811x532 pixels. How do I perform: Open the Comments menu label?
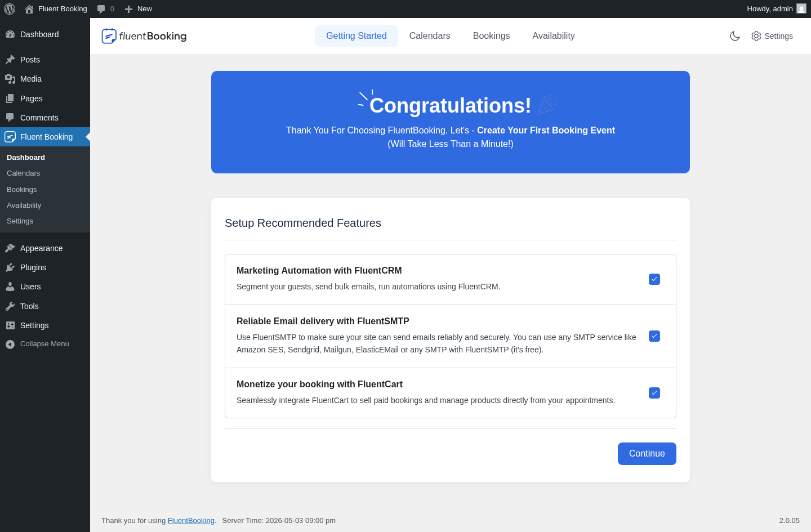[x=39, y=118]
